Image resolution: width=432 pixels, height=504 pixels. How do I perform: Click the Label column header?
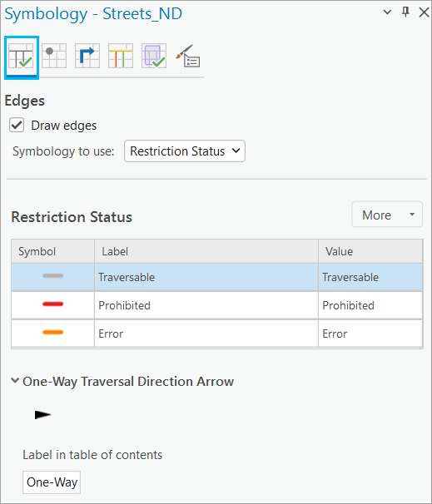pos(206,251)
